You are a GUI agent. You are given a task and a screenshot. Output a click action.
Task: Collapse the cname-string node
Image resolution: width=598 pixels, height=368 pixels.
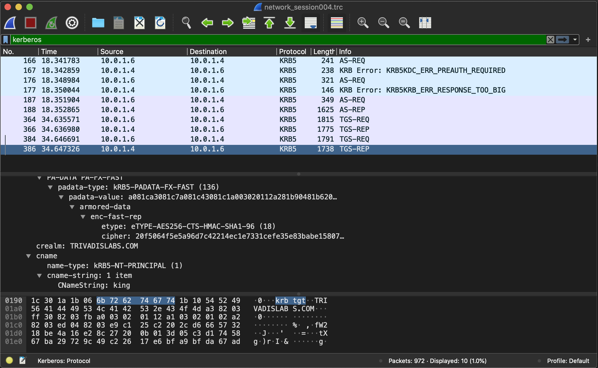(x=39, y=276)
